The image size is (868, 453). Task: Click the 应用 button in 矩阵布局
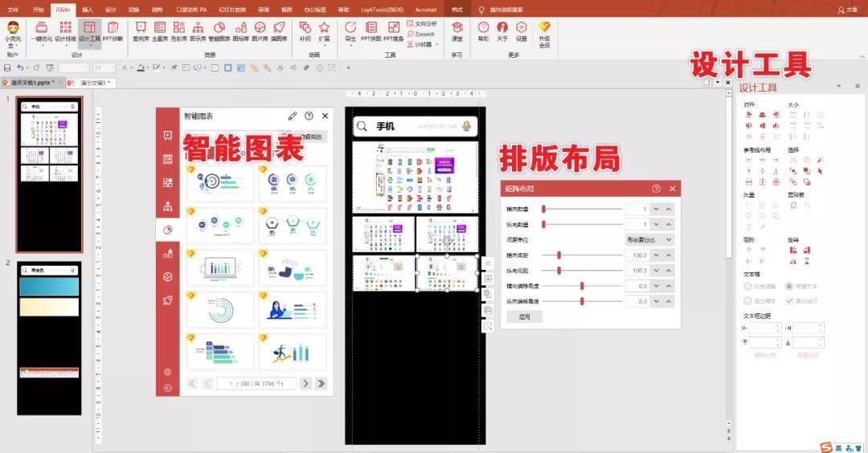(524, 316)
